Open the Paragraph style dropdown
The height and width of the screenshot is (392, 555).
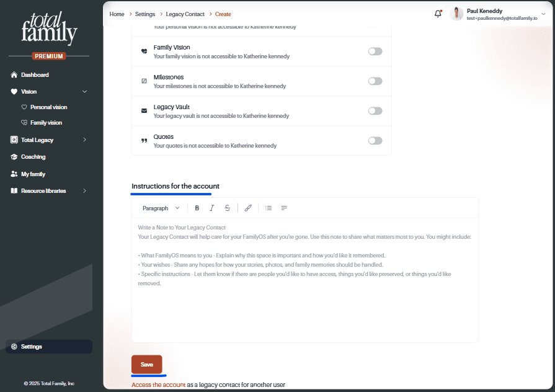click(x=161, y=208)
